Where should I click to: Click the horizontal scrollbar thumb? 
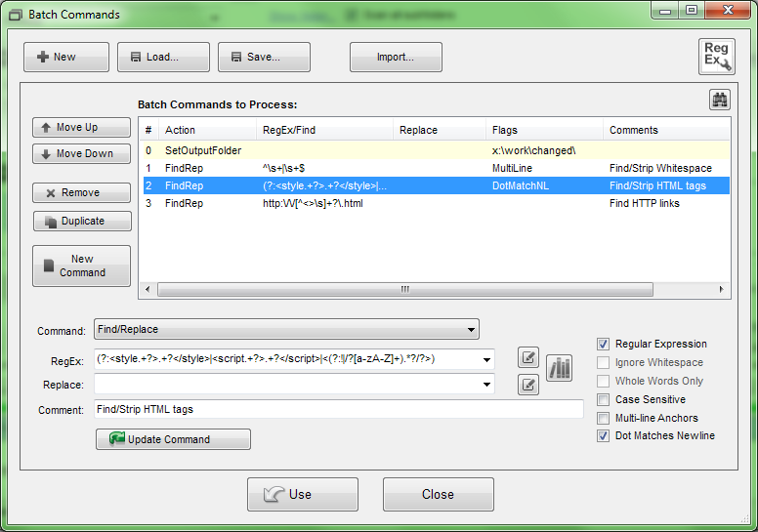pos(405,290)
